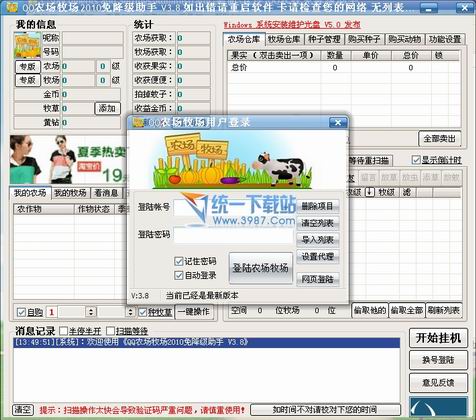476x420 pixels.
Task: Toggle the 自购 checkbox
Action: [x=21, y=312]
